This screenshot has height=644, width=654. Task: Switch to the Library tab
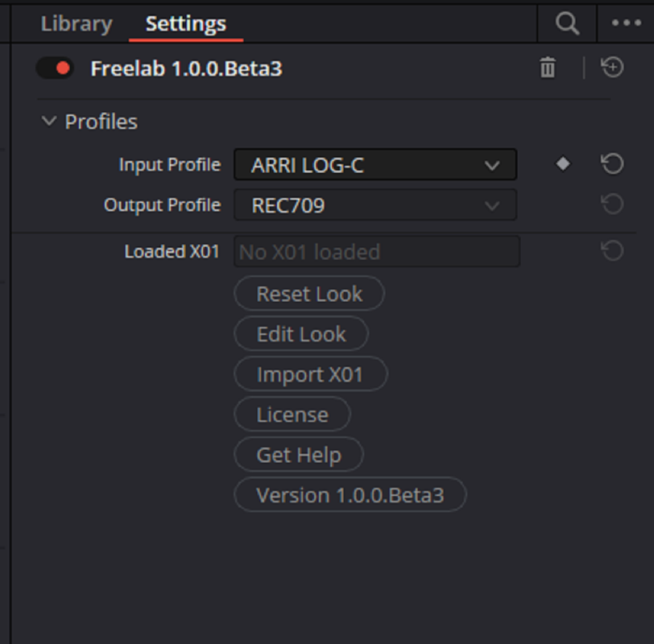click(x=77, y=23)
